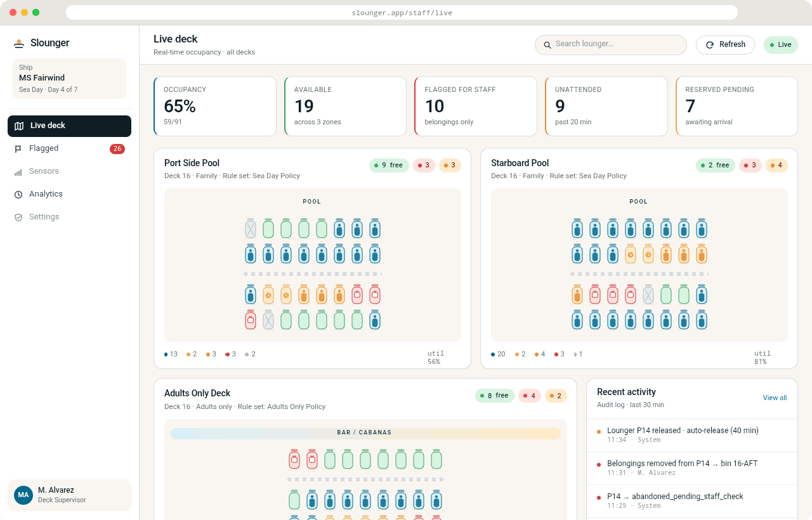The image size is (812, 520).
Task: Click the orange 3 chip on Port Side Pool
Action: [450, 166]
